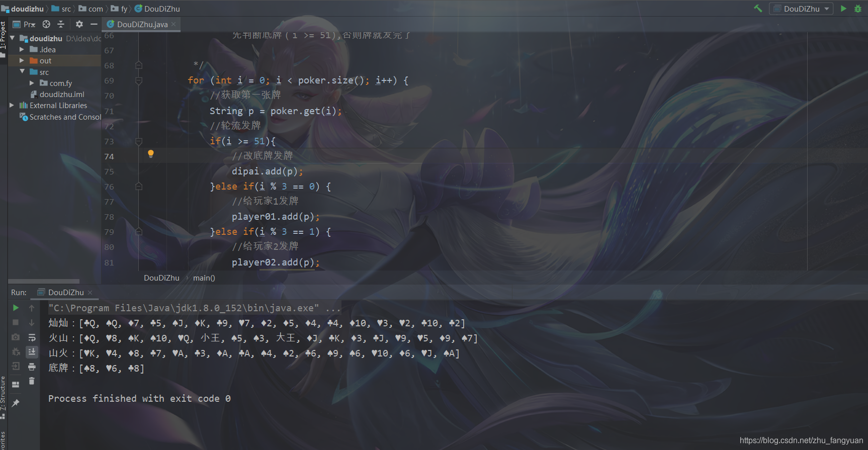
Task: Toggle the fold marker at line 69
Action: pos(139,80)
